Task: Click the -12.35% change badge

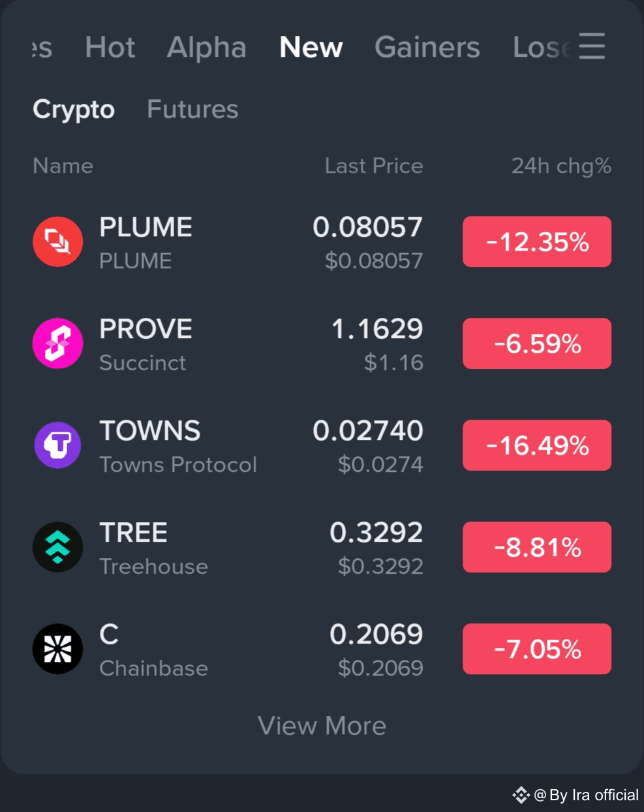Action: point(537,242)
